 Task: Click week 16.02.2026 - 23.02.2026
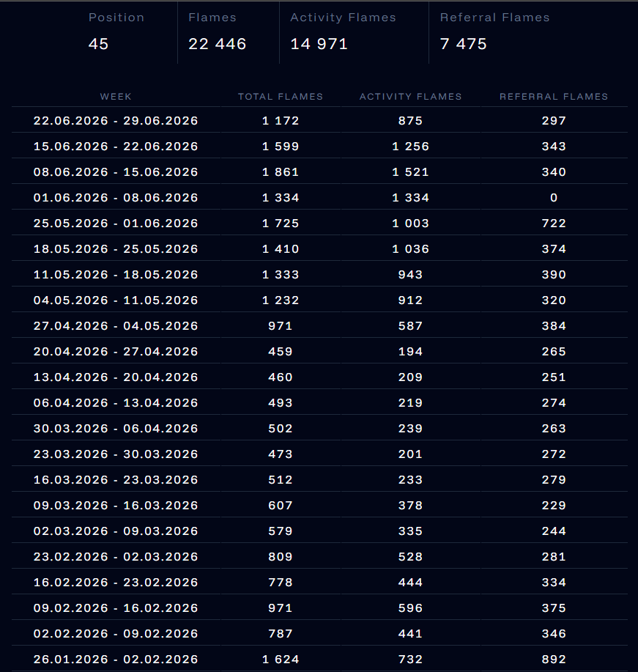[x=116, y=583]
